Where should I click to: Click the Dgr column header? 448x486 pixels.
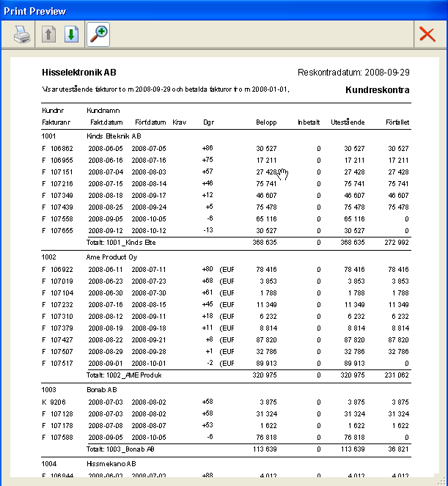coord(209,122)
